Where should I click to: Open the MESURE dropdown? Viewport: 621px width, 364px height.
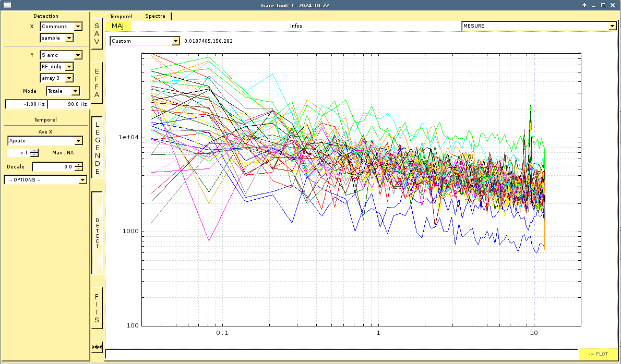[539, 26]
